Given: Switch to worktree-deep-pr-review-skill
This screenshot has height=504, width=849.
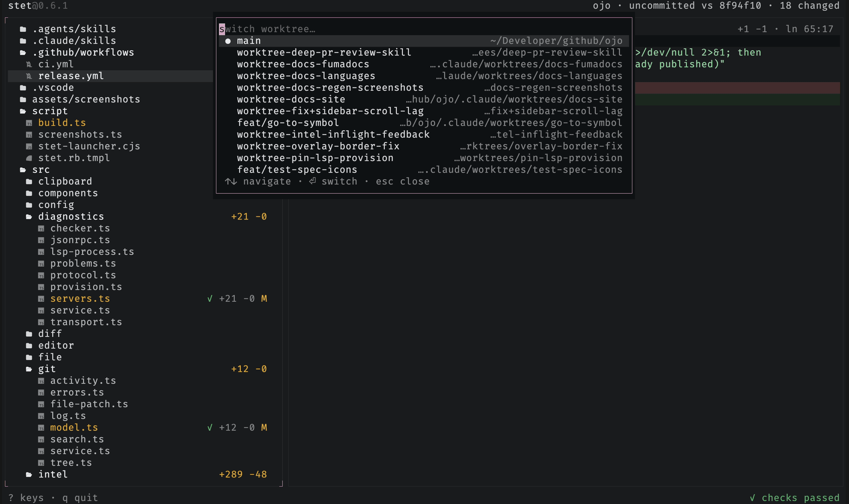Looking at the screenshot, I should (x=424, y=53).
